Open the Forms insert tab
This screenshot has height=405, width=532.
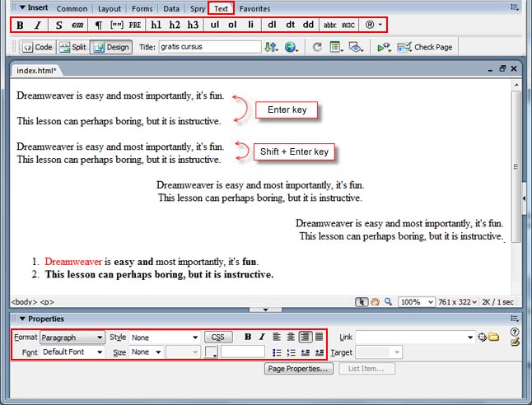(x=142, y=9)
